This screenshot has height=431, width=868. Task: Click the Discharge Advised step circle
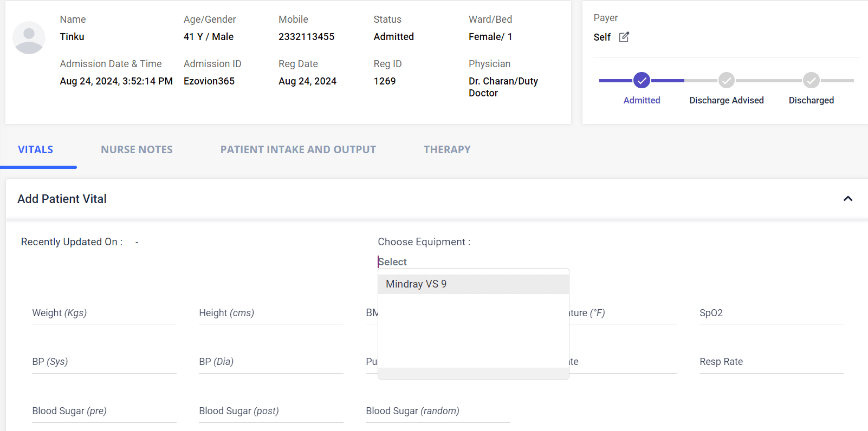coord(726,81)
